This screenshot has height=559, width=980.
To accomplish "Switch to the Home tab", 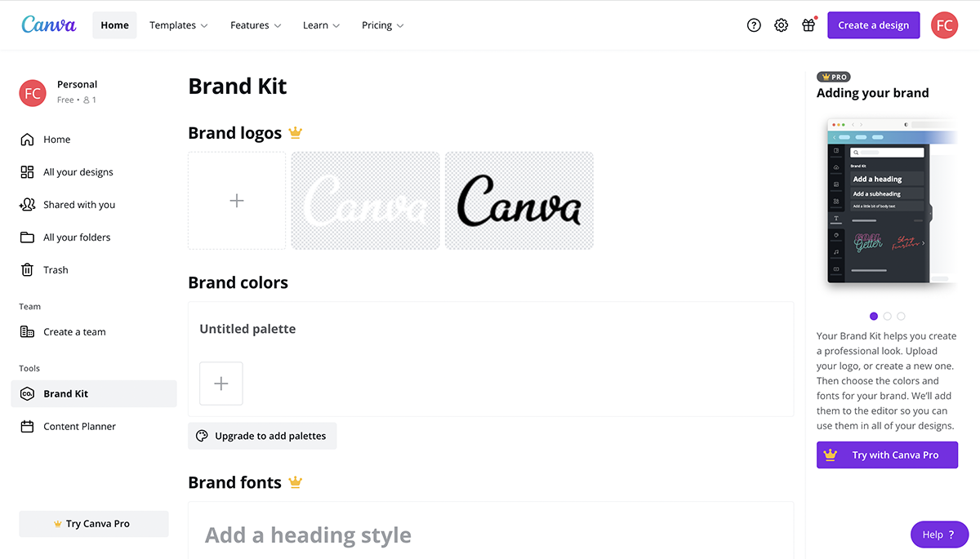I will click(x=114, y=25).
